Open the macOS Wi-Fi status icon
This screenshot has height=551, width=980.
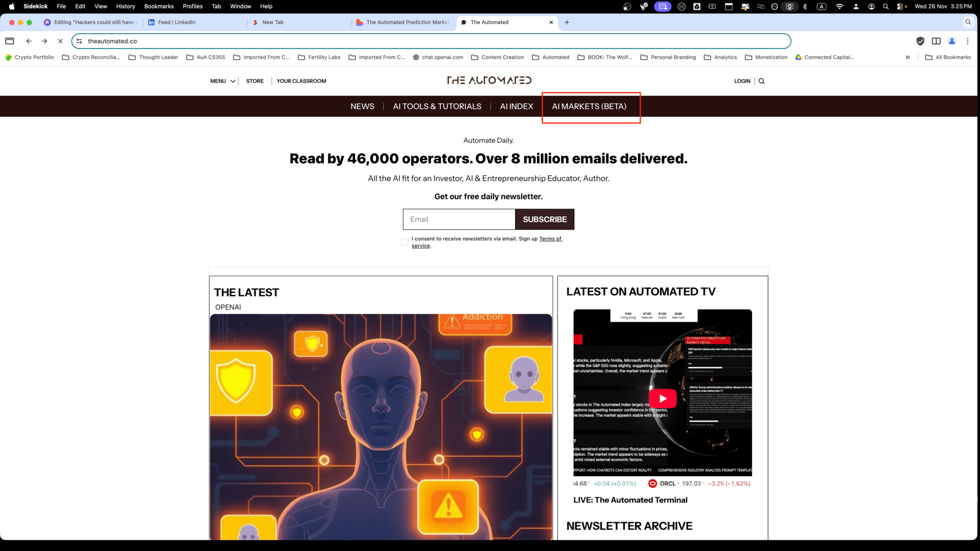point(840,7)
